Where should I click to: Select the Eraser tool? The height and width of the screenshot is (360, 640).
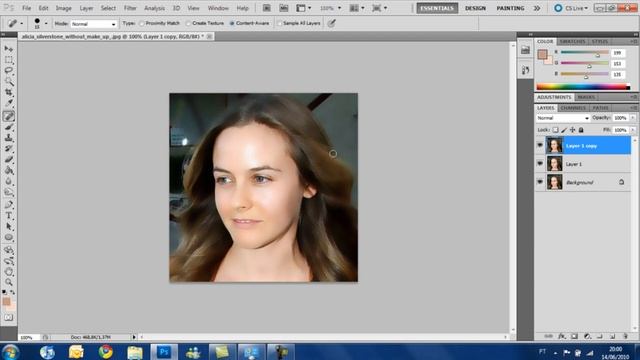[x=9, y=160]
